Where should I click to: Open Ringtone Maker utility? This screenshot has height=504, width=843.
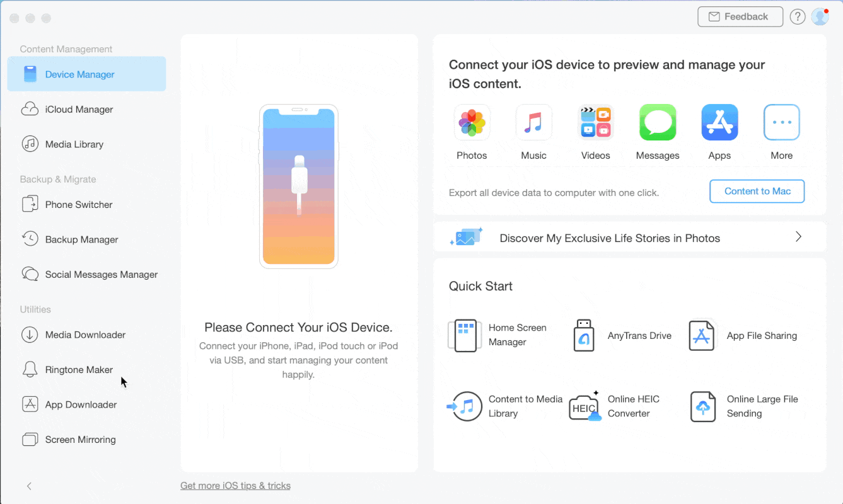click(86, 370)
